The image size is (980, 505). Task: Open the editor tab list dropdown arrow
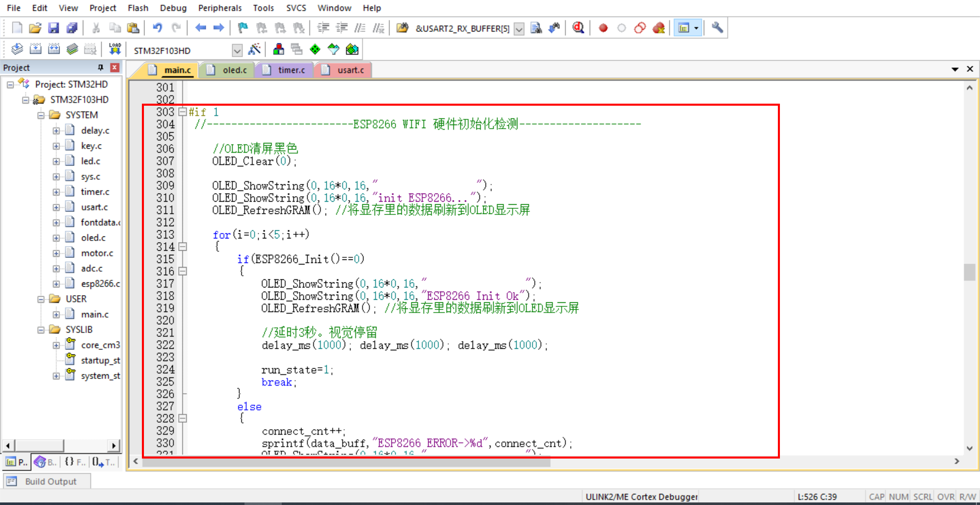954,69
